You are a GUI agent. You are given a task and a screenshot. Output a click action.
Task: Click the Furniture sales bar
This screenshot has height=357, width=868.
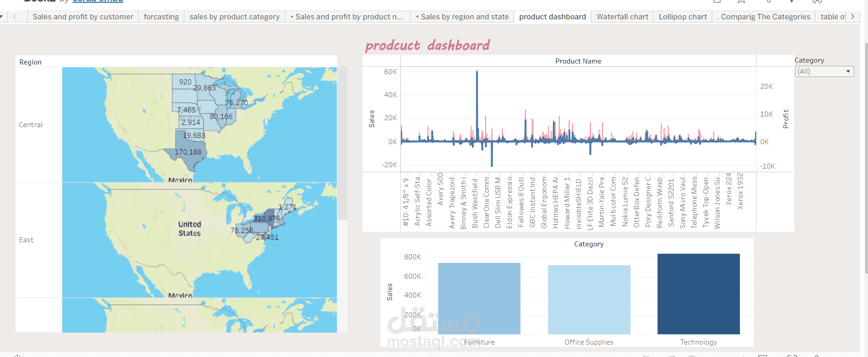(479, 298)
